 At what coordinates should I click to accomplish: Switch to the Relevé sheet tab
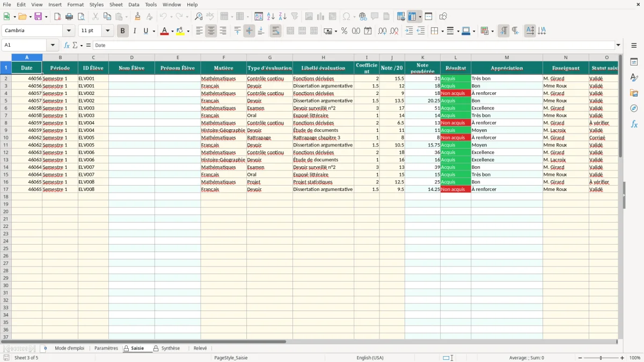pyautogui.click(x=200, y=348)
